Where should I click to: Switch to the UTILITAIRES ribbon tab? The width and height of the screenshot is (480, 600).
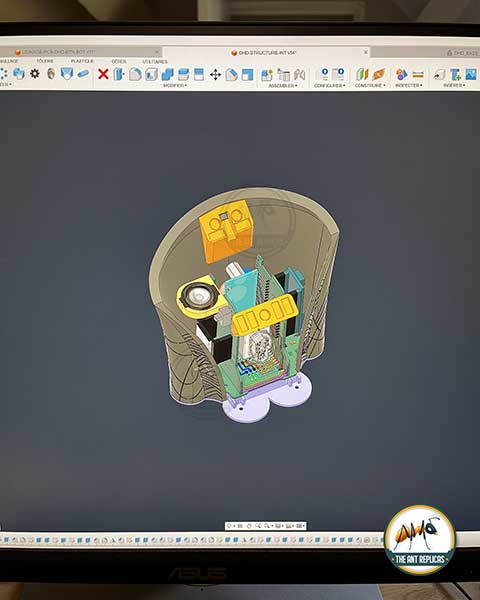pyautogui.click(x=155, y=62)
